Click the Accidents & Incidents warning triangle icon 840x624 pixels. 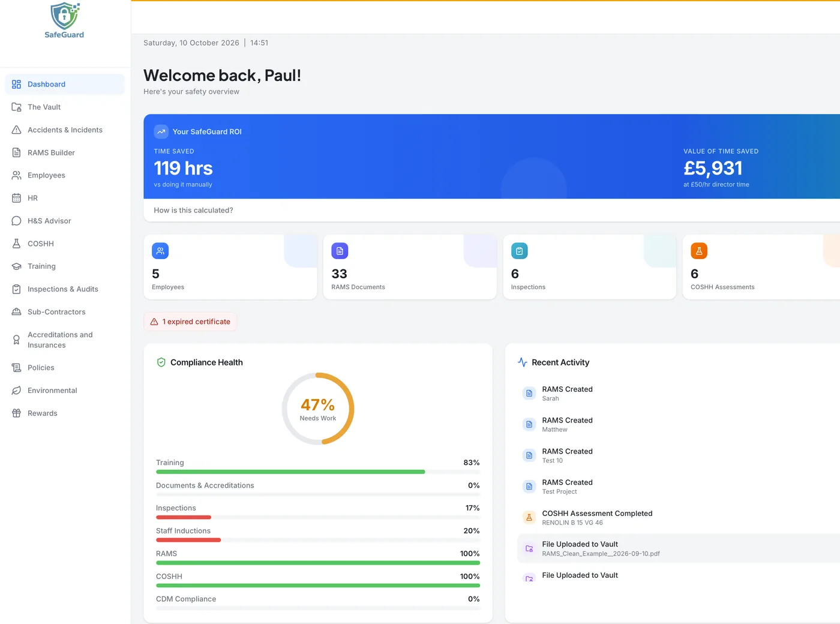click(x=17, y=130)
